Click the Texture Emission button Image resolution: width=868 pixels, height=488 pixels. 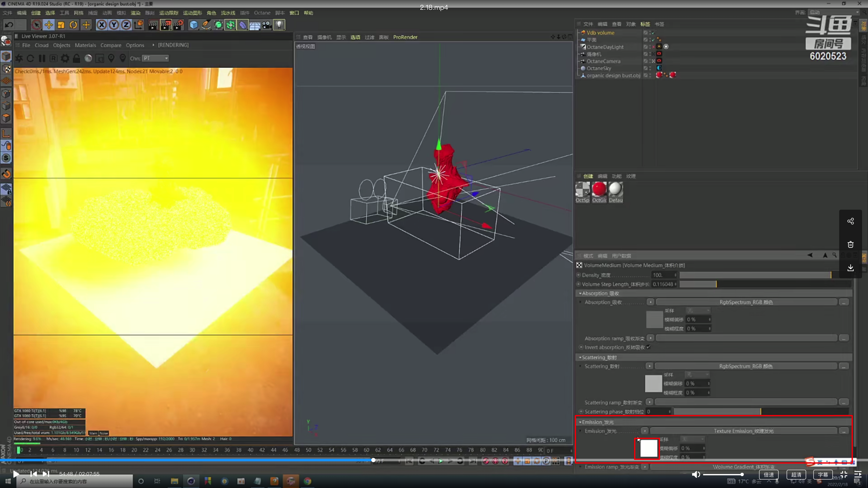click(x=743, y=431)
